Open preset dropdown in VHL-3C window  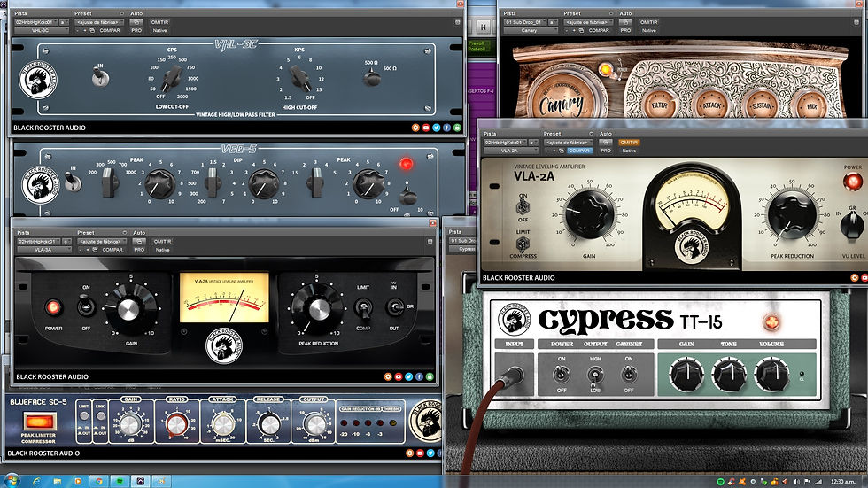[x=99, y=22]
